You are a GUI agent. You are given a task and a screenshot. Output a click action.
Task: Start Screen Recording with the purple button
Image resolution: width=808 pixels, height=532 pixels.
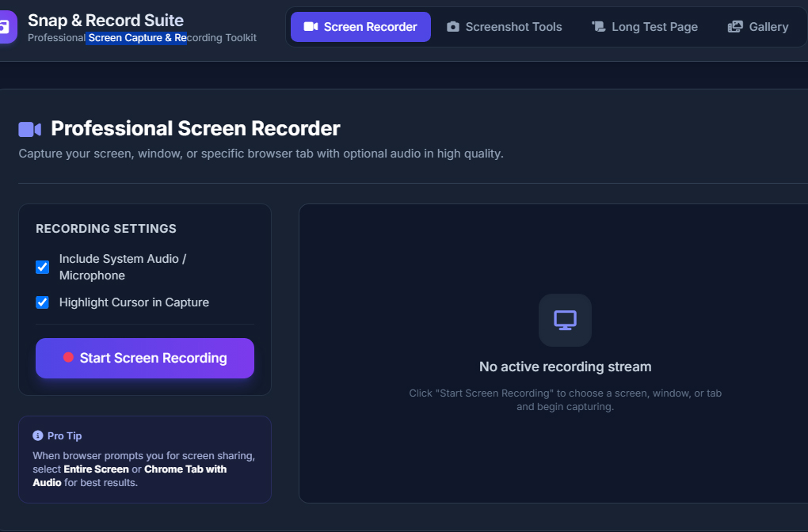(145, 358)
